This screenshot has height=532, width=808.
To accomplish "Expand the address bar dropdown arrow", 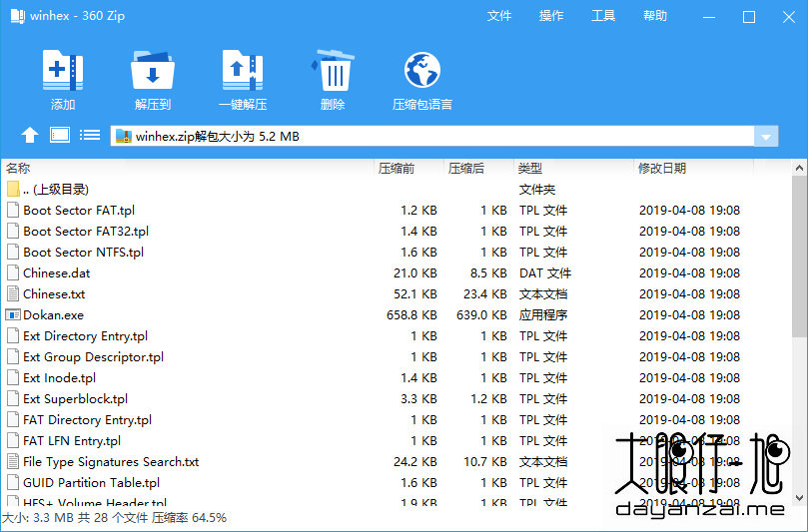I will 766,137.
